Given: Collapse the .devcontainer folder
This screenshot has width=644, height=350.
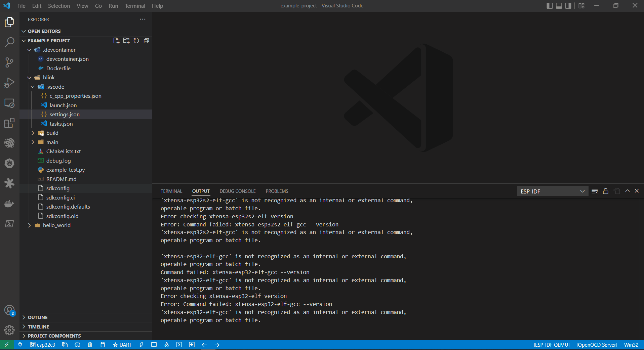Looking at the screenshot, I should [x=29, y=49].
